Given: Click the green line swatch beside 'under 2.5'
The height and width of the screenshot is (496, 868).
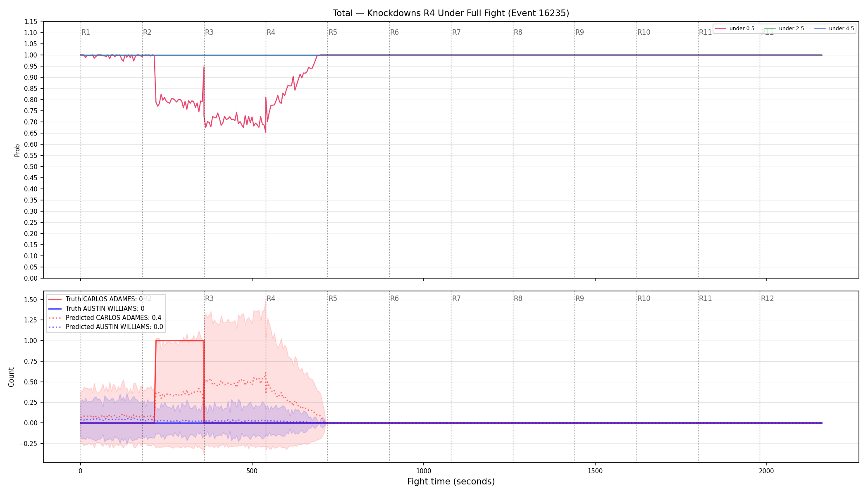Looking at the screenshot, I should pos(770,29).
